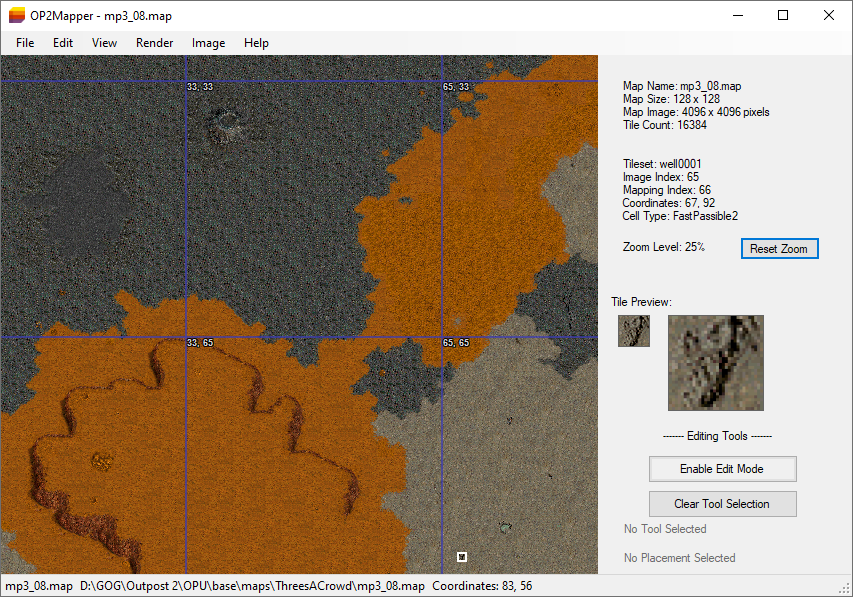Click the crater on the dark gray terrain
Viewport: 853px width, 597px height.
(225, 125)
